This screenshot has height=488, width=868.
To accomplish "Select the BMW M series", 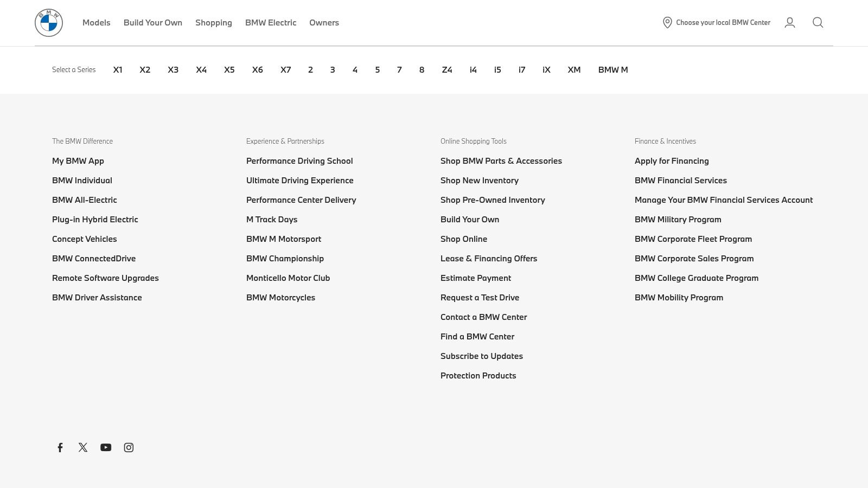I will pos(613,70).
